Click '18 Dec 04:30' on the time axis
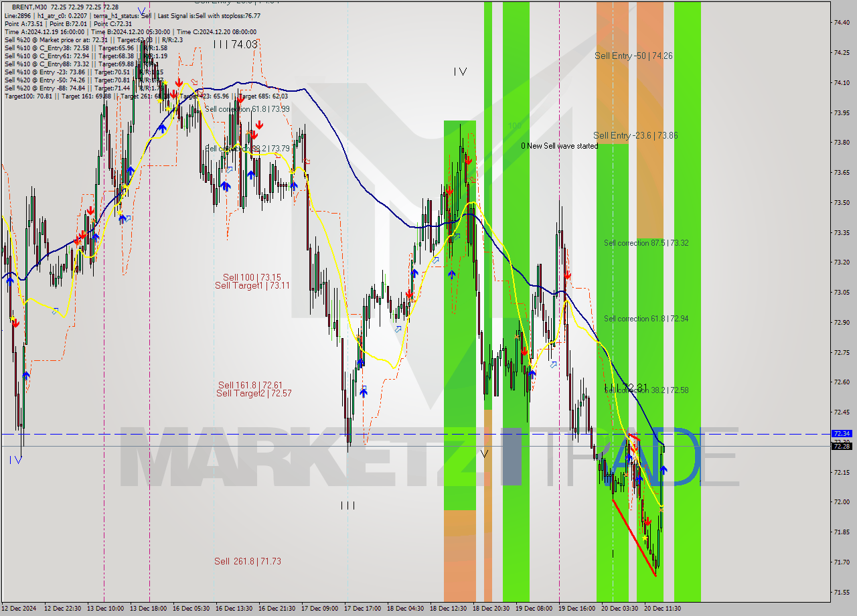Viewport: 857px width, 616px height. click(x=405, y=609)
